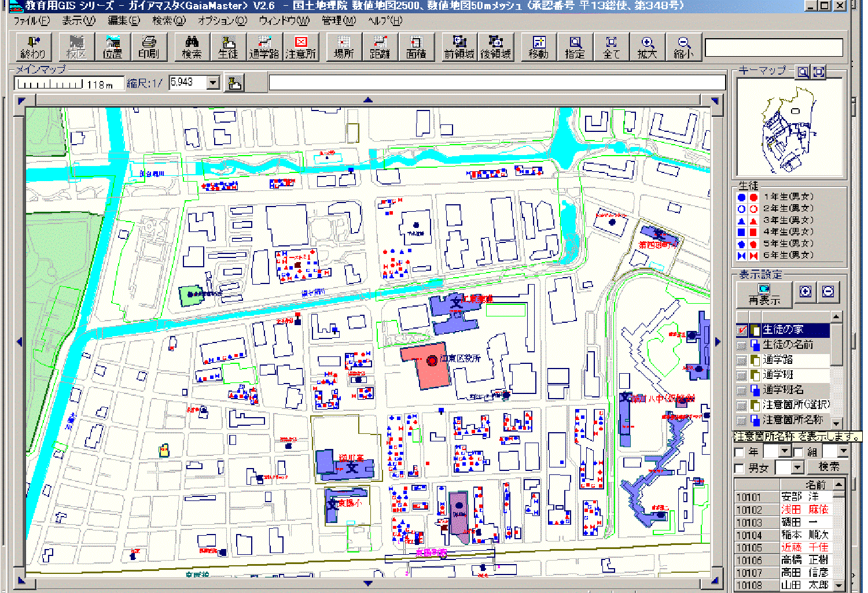The width and height of the screenshot is (868, 593).
Task: Enable the 生徒の名前 layer checkbox
Action: [x=741, y=345]
